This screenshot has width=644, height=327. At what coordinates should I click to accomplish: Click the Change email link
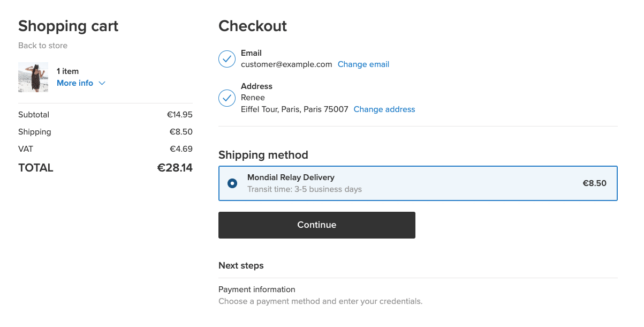(363, 64)
